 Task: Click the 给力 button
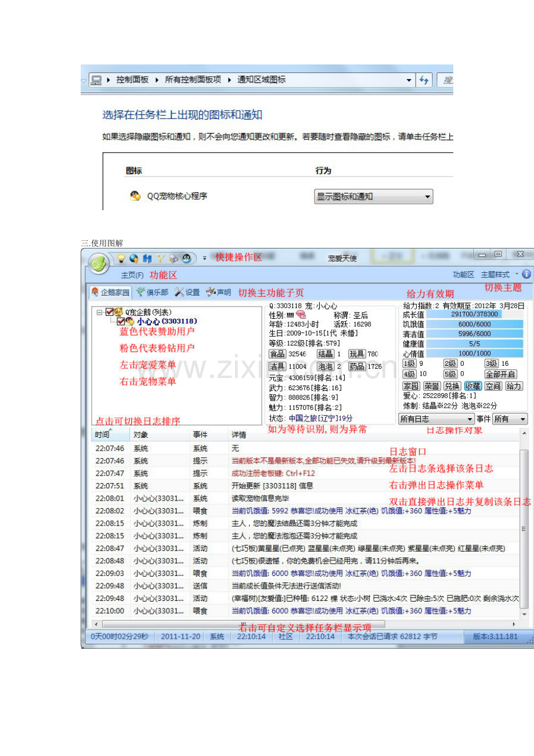[x=514, y=386]
